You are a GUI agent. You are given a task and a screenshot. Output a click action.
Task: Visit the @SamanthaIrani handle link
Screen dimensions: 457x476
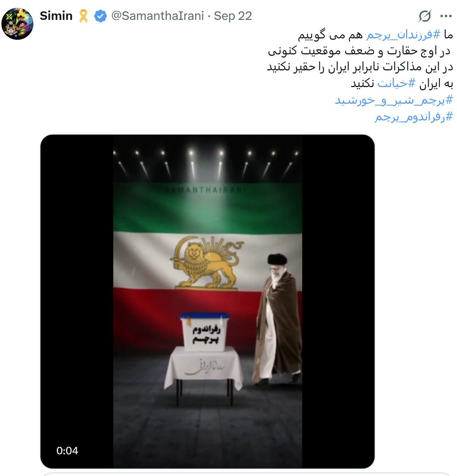pos(157,16)
